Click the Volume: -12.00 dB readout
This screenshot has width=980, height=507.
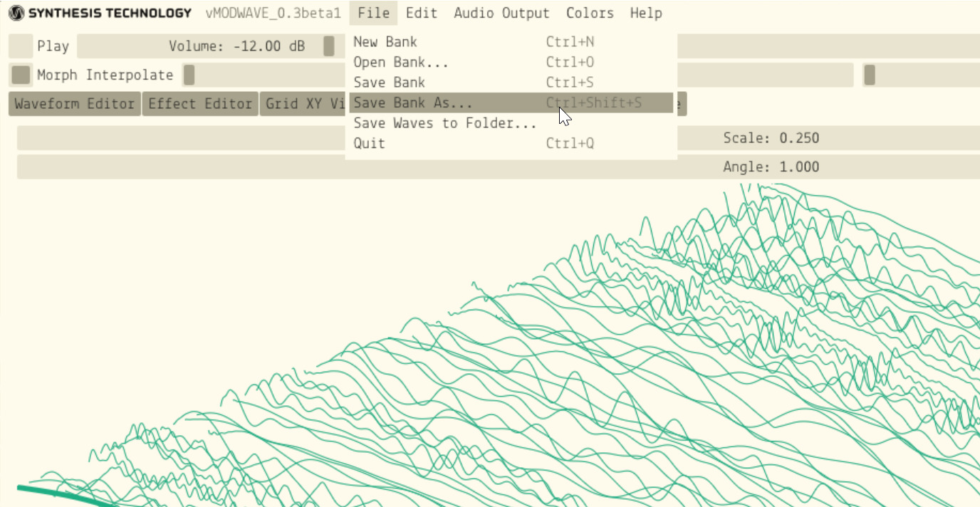click(x=237, y=46)
